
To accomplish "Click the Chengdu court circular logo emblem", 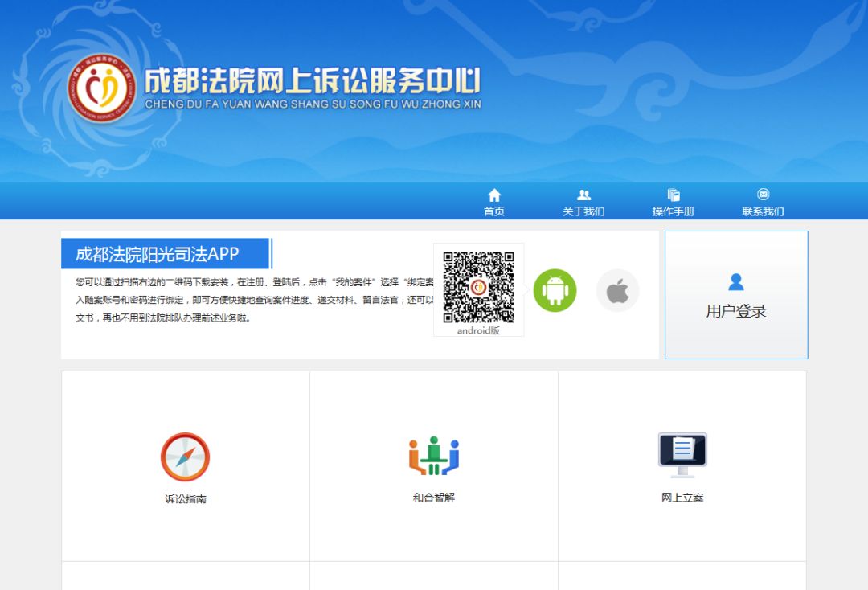I will coord(102,88).
